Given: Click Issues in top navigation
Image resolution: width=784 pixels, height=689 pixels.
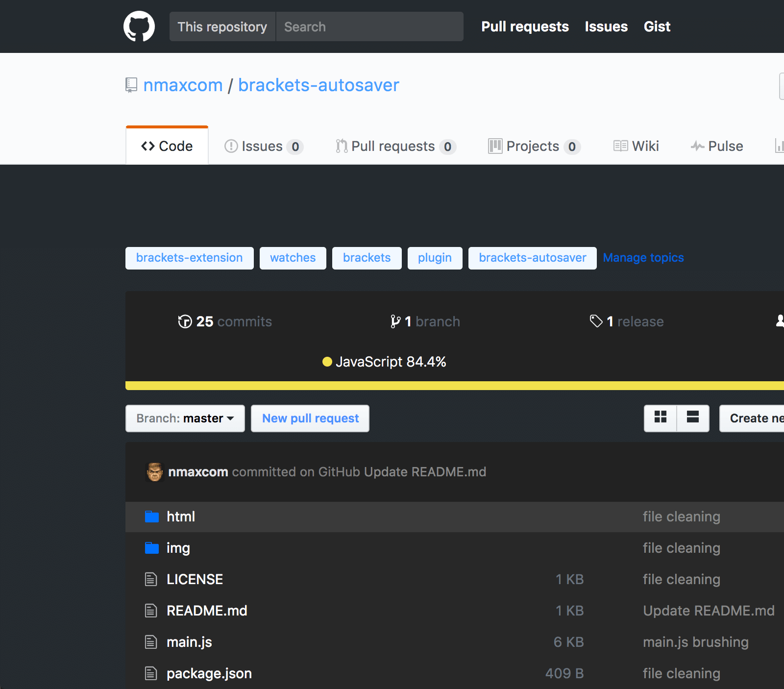Looking at the screenshot, I should tap(606, 26).
